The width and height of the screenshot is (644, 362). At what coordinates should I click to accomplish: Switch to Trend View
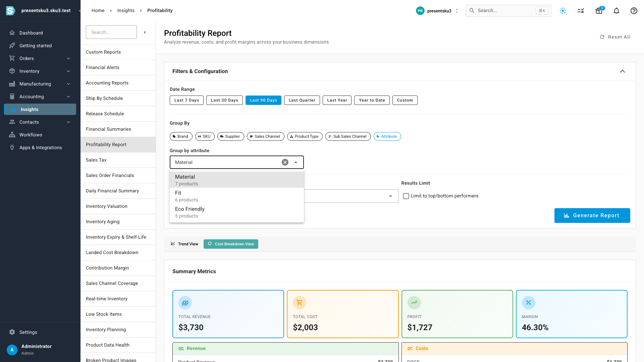pyautogui.click(x=184, y=244)
